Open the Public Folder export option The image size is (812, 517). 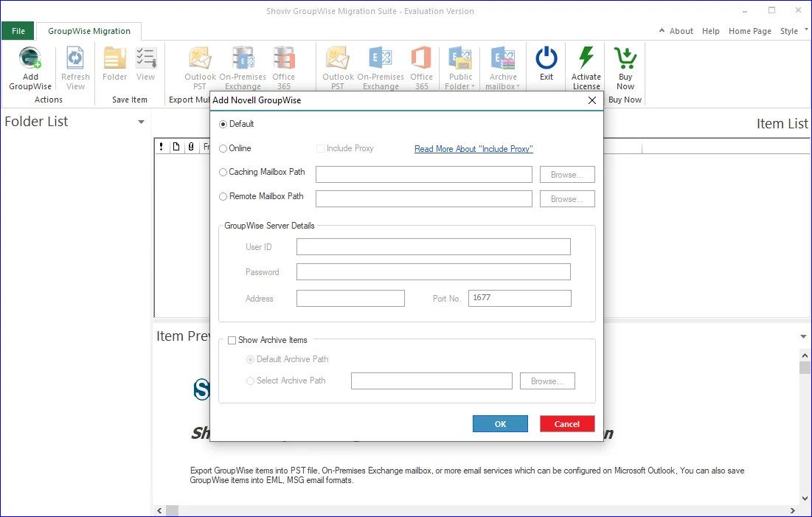(x=460, y=58)
